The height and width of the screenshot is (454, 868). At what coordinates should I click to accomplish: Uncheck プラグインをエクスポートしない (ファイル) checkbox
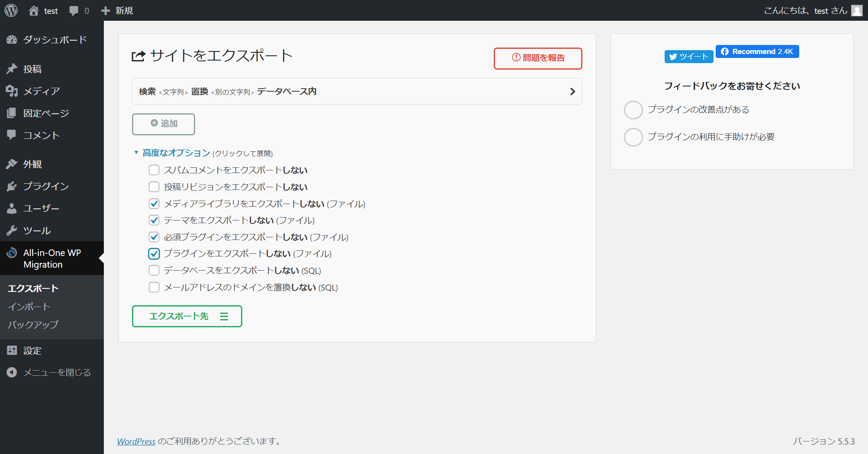(154, 253)
